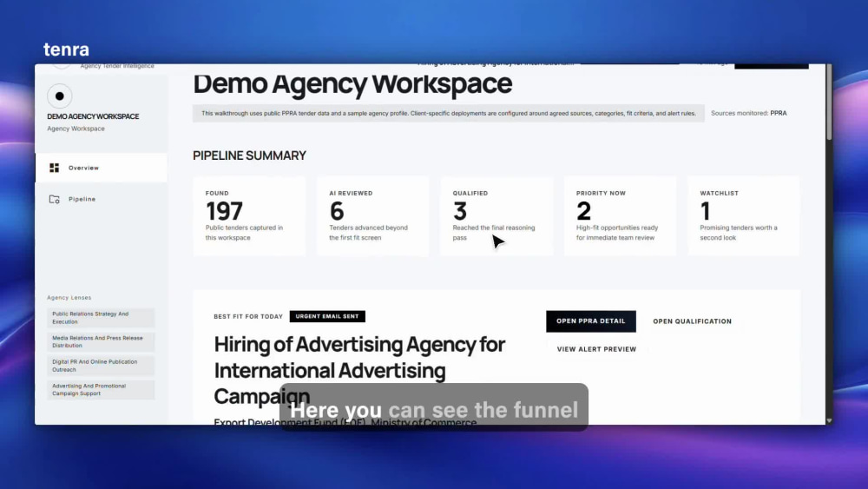Viewport: 868px width, 489px height.
Task: Click Media Relations And Press Release Distribution lens
Action: [101, 341]
